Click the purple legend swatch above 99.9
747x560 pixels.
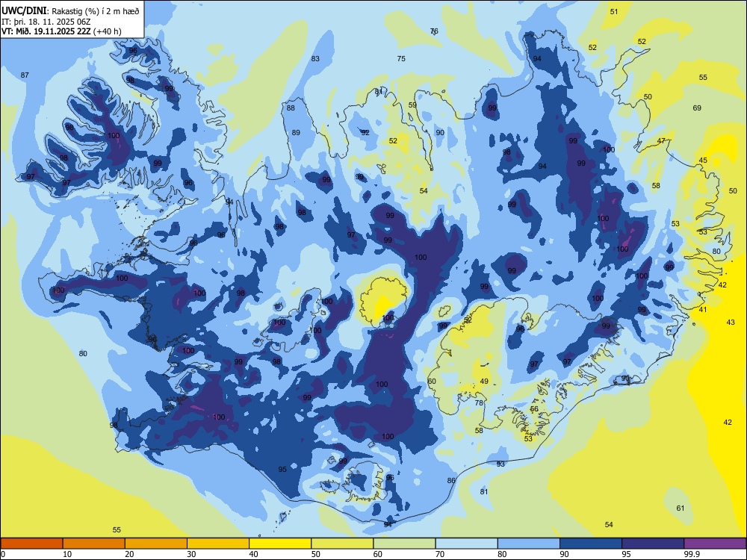(x=715, y=544)
